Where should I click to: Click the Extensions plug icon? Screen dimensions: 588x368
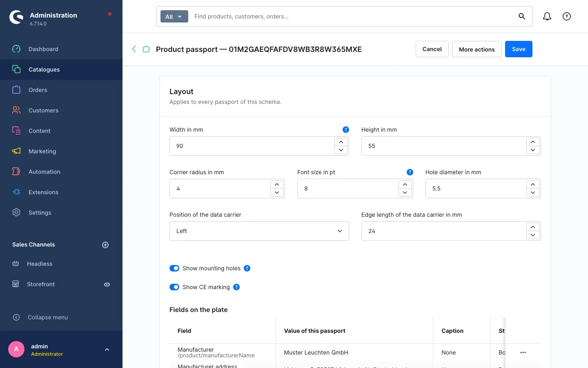(16, 192)
